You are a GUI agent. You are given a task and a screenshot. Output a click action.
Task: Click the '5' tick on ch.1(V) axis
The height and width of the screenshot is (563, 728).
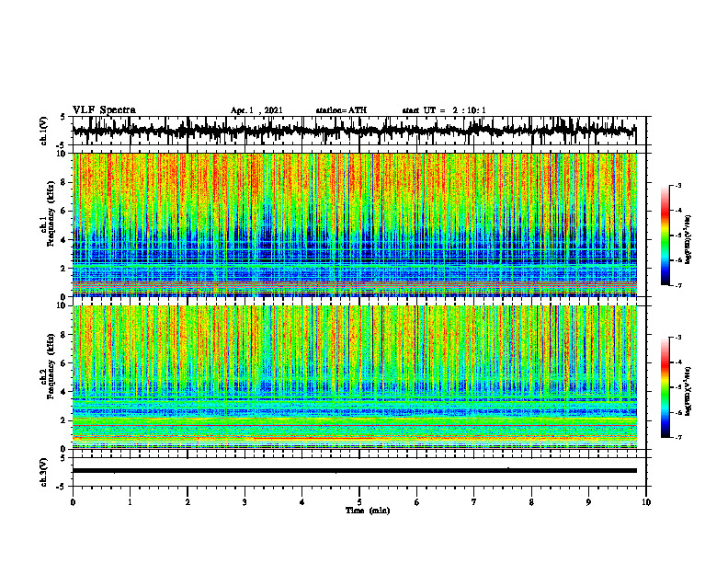(x=63, y=117)
